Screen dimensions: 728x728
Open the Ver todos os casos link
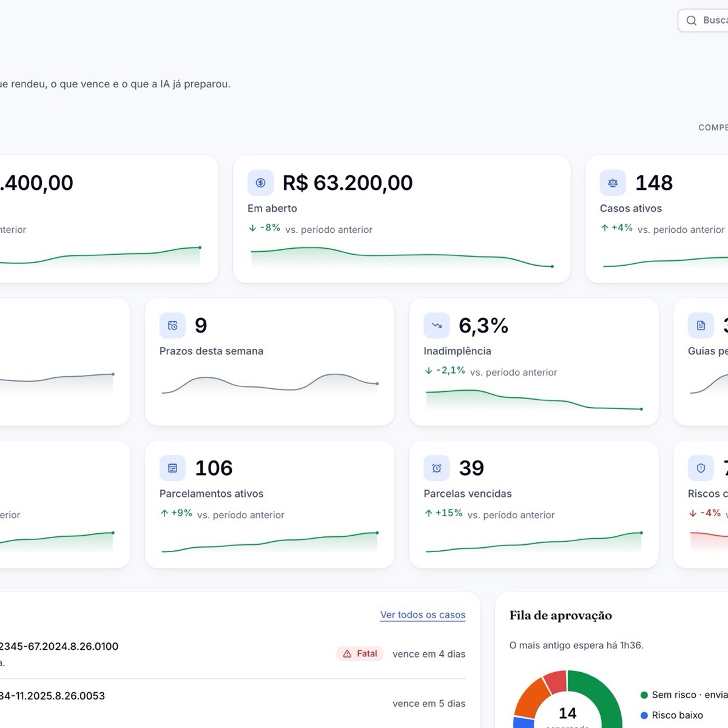[x=423, y=615]
